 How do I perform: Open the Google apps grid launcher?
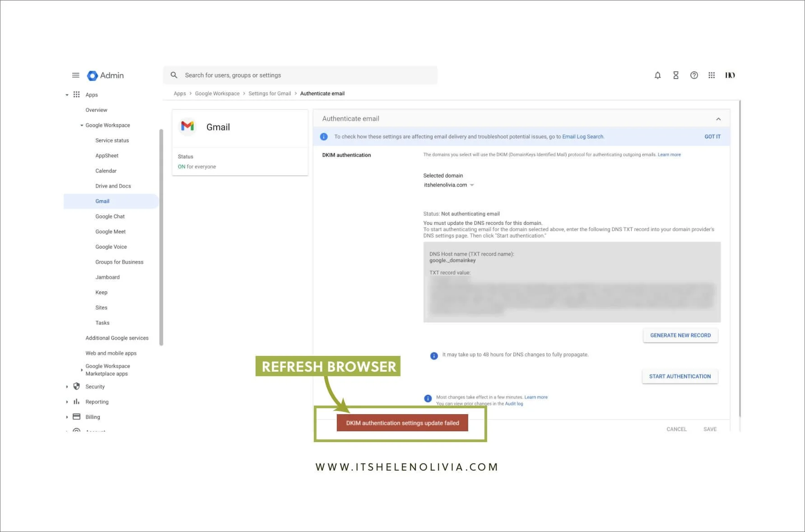click(x=712, y=75)
